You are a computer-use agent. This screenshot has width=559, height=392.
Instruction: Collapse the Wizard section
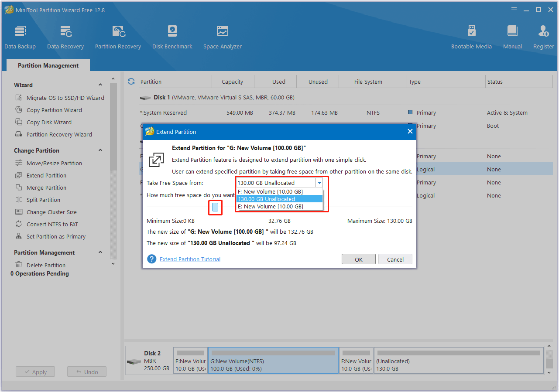click(x=100, y=85)
